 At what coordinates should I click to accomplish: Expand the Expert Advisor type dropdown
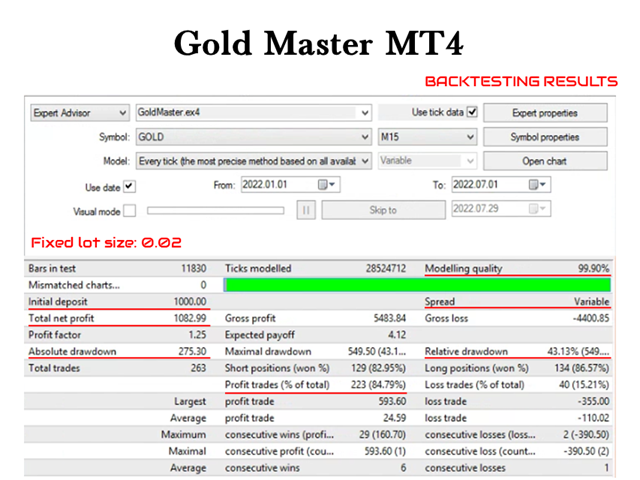(80, 113)
